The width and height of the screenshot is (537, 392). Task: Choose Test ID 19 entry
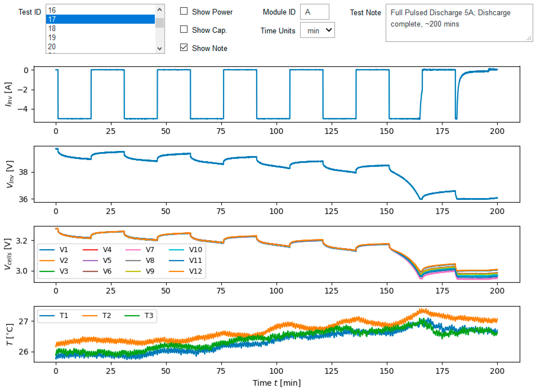[x=100, y=37]
